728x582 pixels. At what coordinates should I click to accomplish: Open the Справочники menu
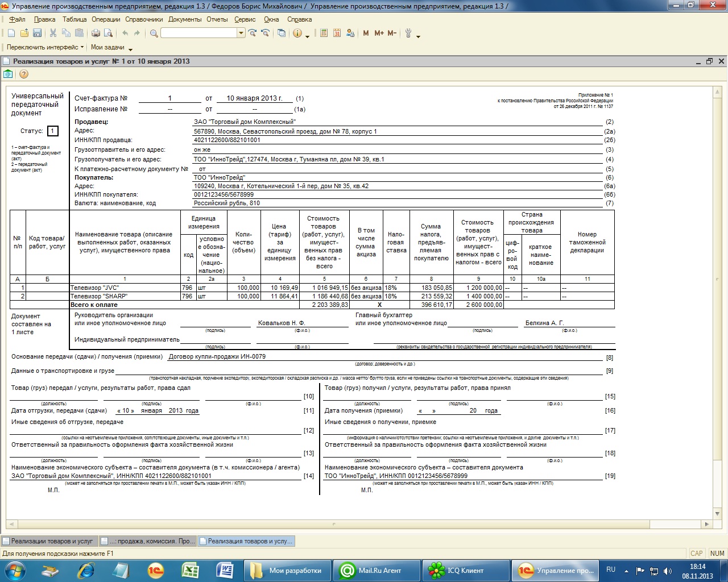click(144, 19)
